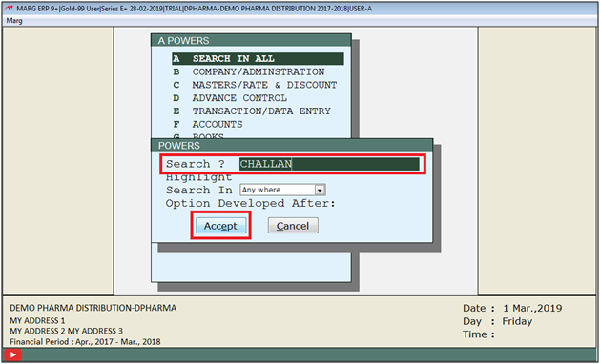Click the Time label

(479, 334)
